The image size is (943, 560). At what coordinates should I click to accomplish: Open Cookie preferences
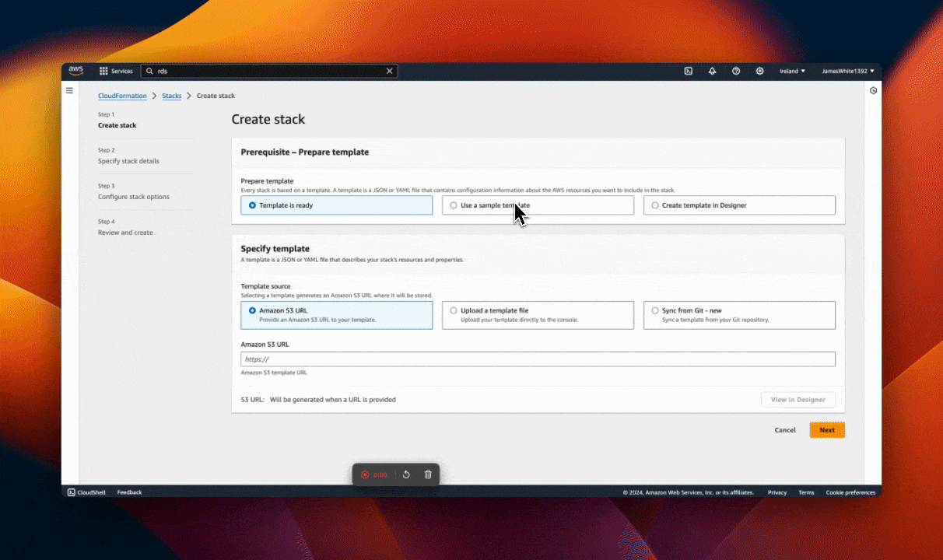pos(850,492)
